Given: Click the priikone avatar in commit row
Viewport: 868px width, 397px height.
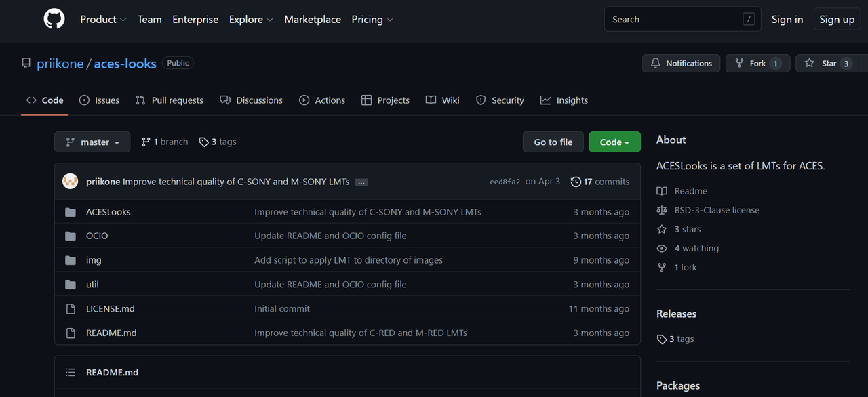Looking at the screenshot, I should click(71, 182).
